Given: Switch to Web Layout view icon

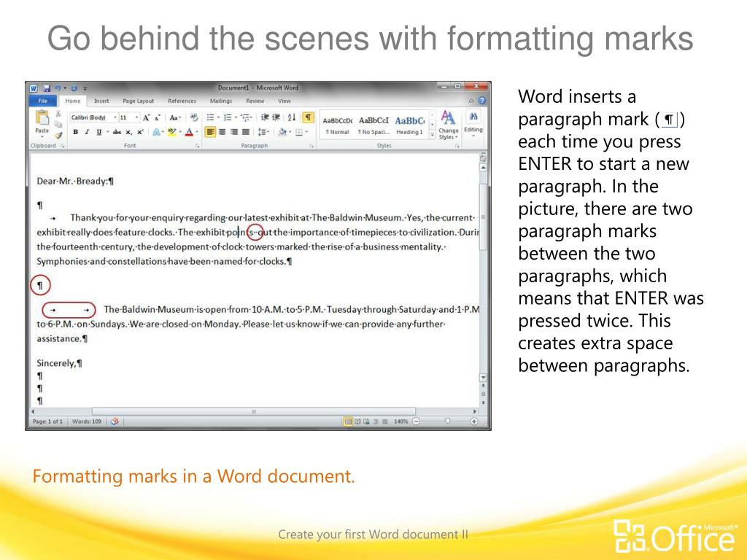Looking at the screenshot, I should (x=366, y=421).
